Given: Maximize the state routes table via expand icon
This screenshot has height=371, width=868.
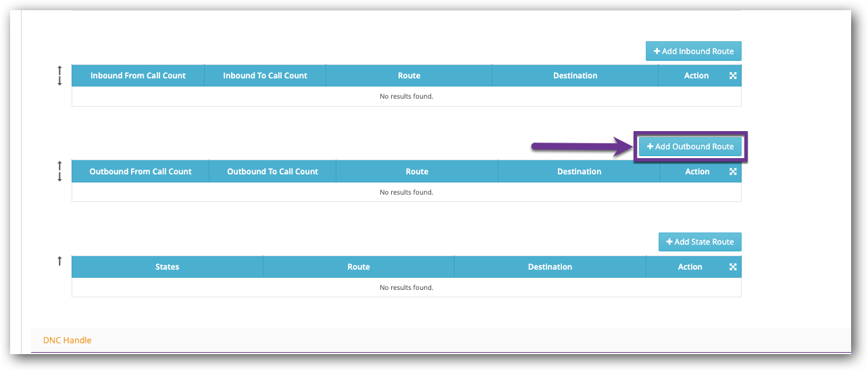Looking at the screenshot, I should click(x=733, y=267).
